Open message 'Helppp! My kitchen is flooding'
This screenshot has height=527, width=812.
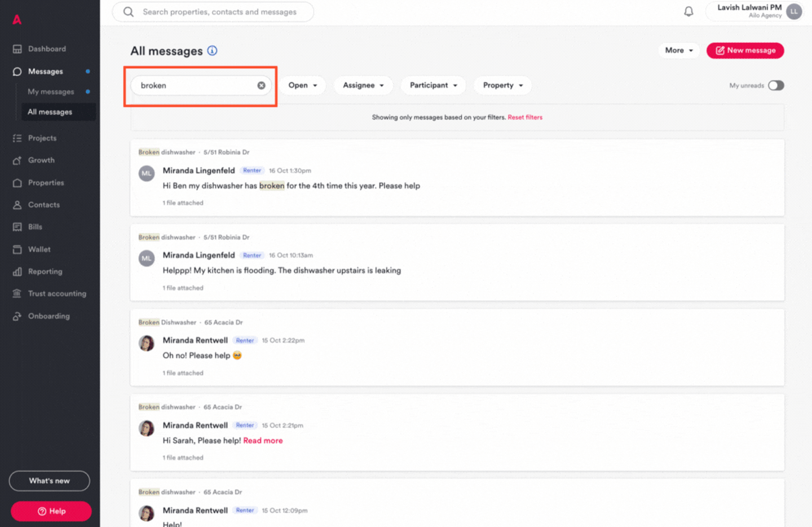pyautogui.click(x=457, y=262)
